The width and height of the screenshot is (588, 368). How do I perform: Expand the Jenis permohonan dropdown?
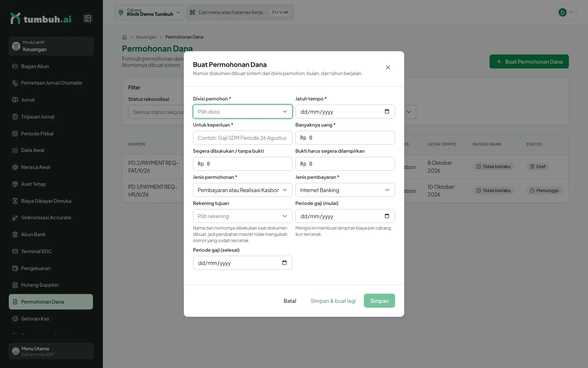pyautogui.click(x=243, y=190)
